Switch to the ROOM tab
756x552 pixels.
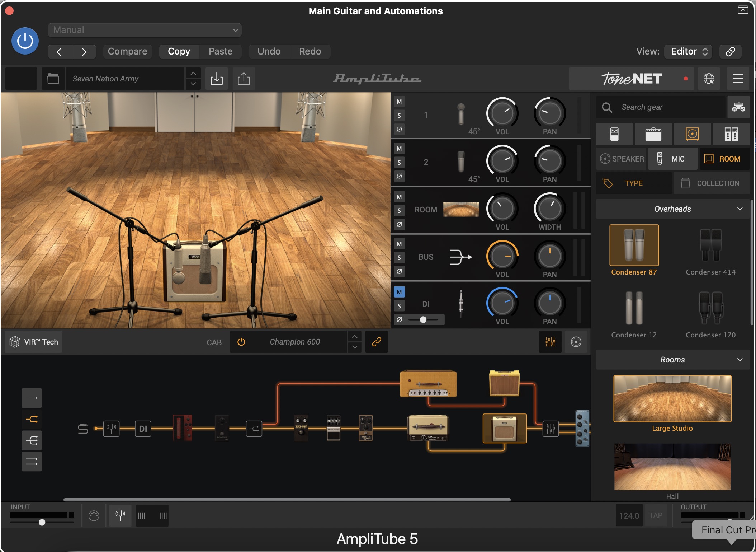click(x=724, y=159)
